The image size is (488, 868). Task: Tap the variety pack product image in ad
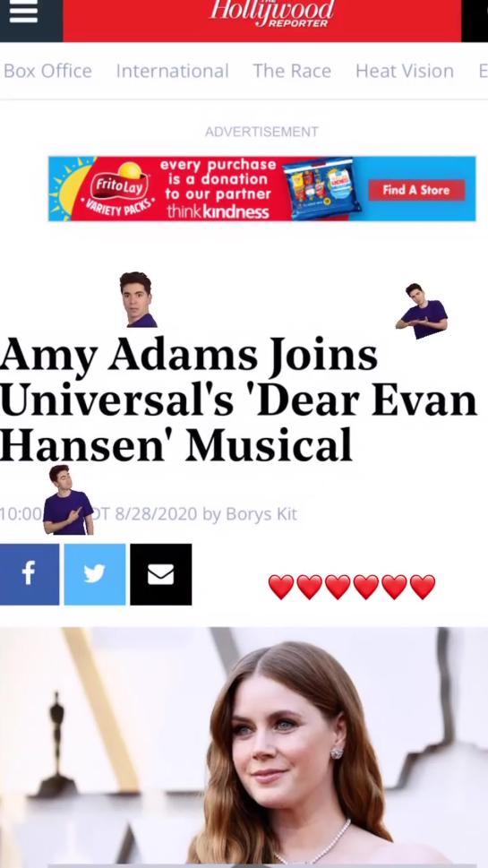tap(321, 190)
